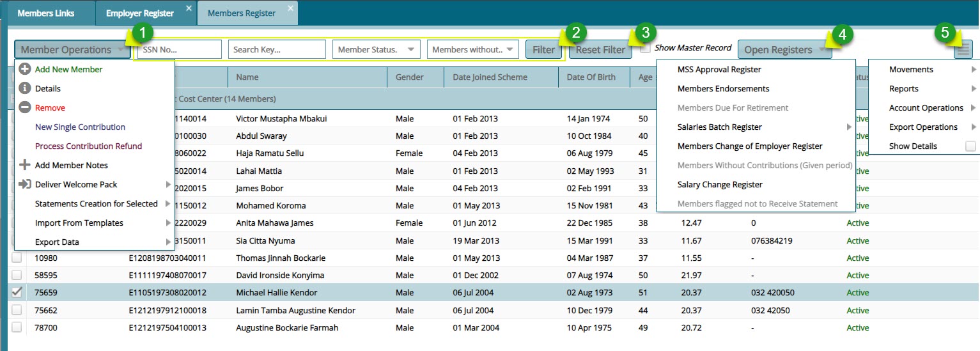Viewport: 980px width, 351px height.
Task: Expand the Movements submenu
Action: pos(923,70)
